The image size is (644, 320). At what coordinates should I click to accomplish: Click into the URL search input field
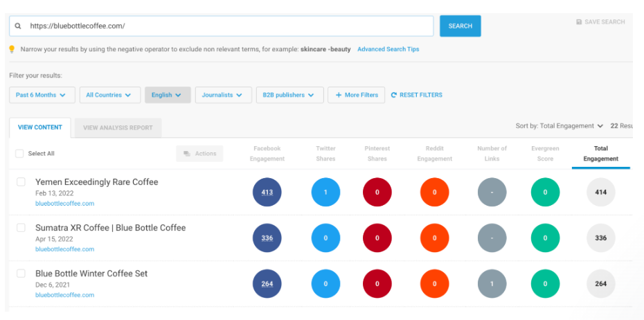pyautogui.click(x=222, y=26)
